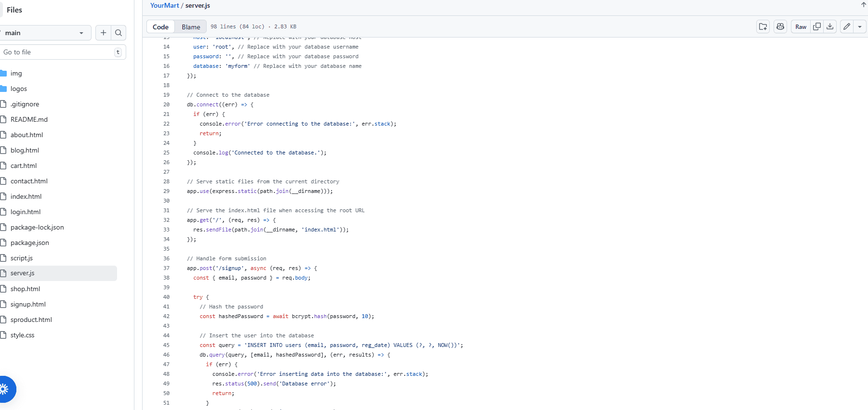Open .gitignore file
Viewport: 868px width, 410px height.
coord(25,104)
